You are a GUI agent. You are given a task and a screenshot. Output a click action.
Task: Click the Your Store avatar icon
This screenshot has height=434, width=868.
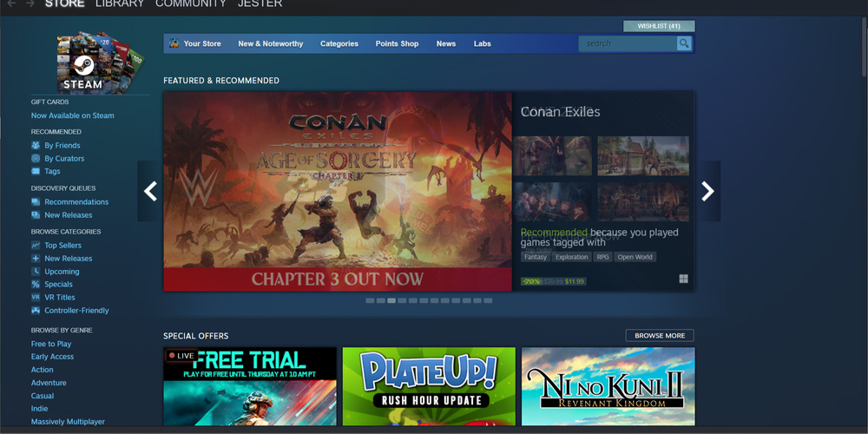[174, 43]
